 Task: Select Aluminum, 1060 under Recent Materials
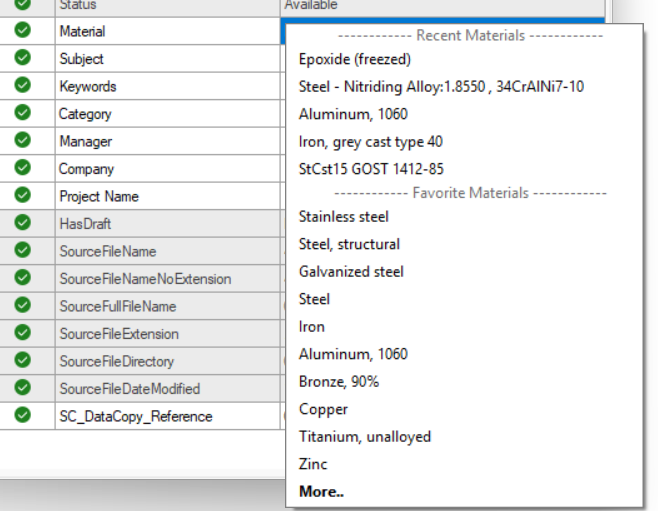pyautogui.click(x=353, y=114)
